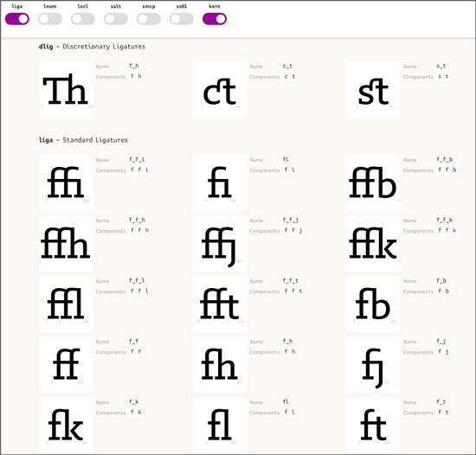Click the glyph name s_t
Screen dimensions: 476x455
[441, 66]
